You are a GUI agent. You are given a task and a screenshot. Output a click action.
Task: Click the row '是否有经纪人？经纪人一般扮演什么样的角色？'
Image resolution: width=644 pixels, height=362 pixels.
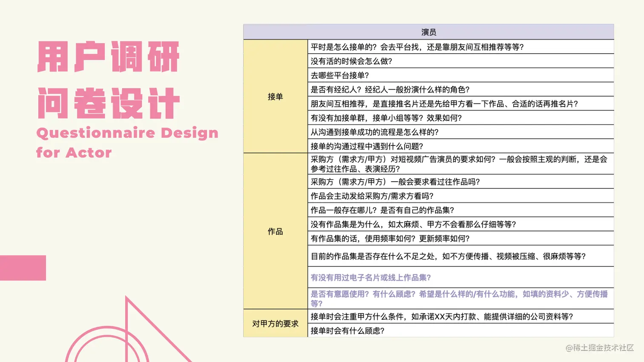click(461, 89)
